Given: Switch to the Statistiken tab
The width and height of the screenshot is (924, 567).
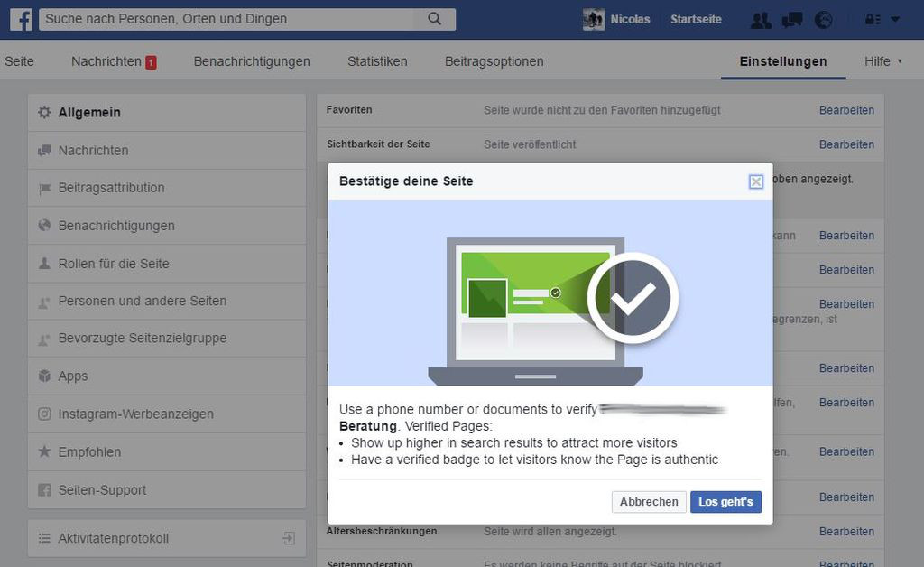Looking at the screenshot, I should pos(377,61).
